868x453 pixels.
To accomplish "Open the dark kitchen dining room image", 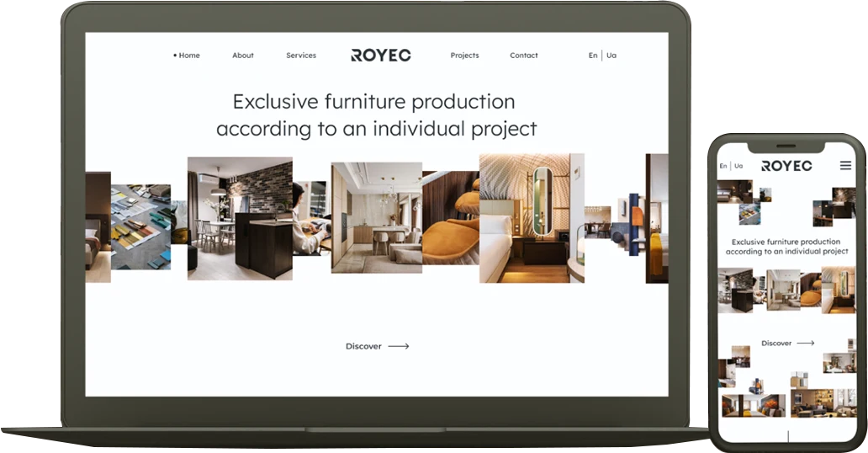I will (239, 218).
